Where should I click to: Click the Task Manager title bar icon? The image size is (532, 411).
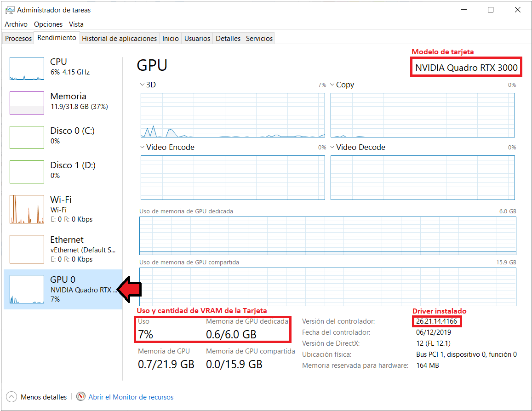pyautogui.click(x=10, y=10)
